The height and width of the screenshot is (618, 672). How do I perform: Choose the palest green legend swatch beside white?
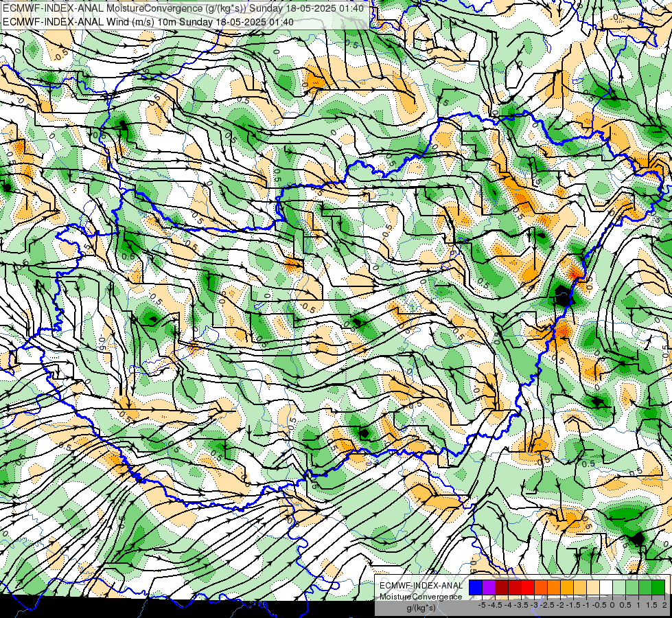[x=619, y=587]
